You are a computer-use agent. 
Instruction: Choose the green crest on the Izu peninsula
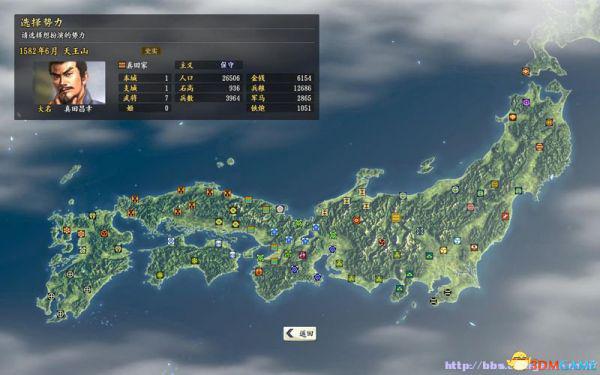coord(400,289)
